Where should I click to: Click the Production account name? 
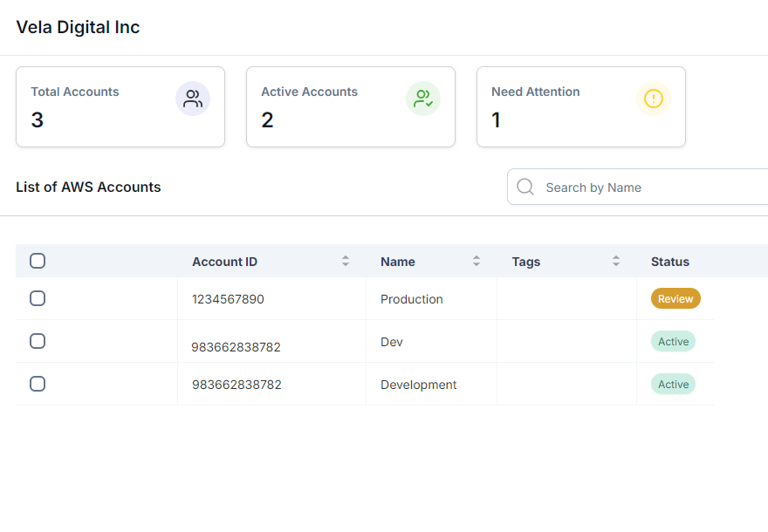point(411,299)
